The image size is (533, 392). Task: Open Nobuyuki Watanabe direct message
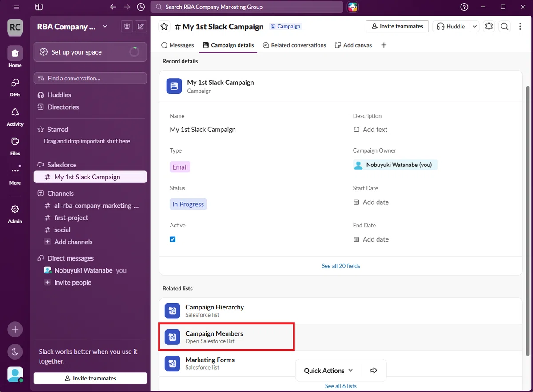pos(90,270)
